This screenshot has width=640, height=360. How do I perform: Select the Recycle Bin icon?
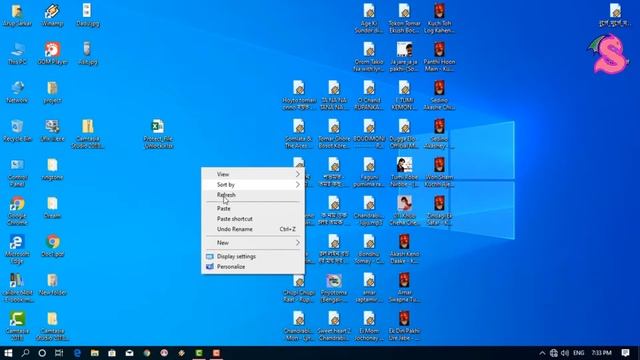(x=17, y=131)
